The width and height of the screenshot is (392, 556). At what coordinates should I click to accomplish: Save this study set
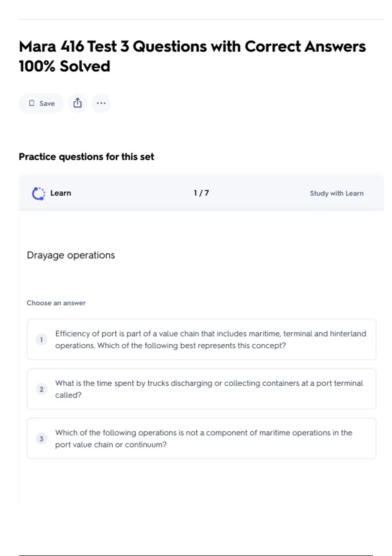pyautogui.click(x=41, y=103)
